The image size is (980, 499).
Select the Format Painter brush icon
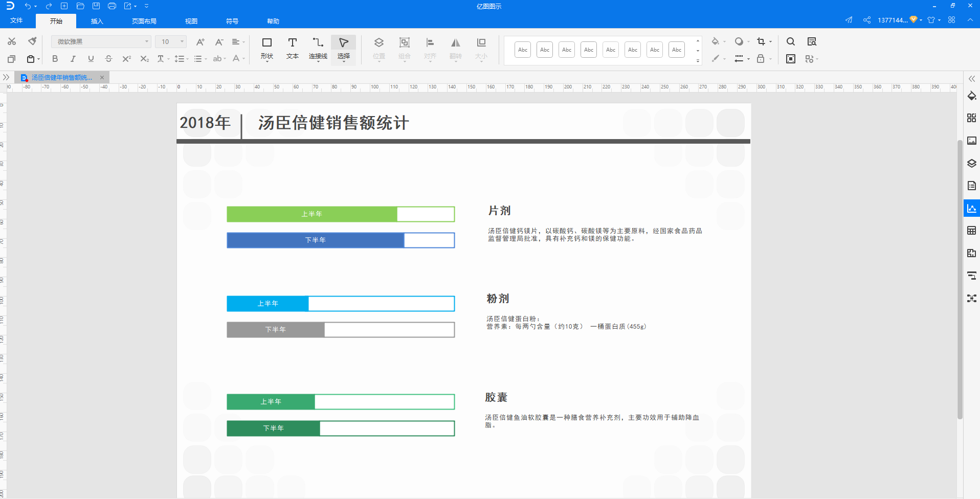click(x=32, y=41)
